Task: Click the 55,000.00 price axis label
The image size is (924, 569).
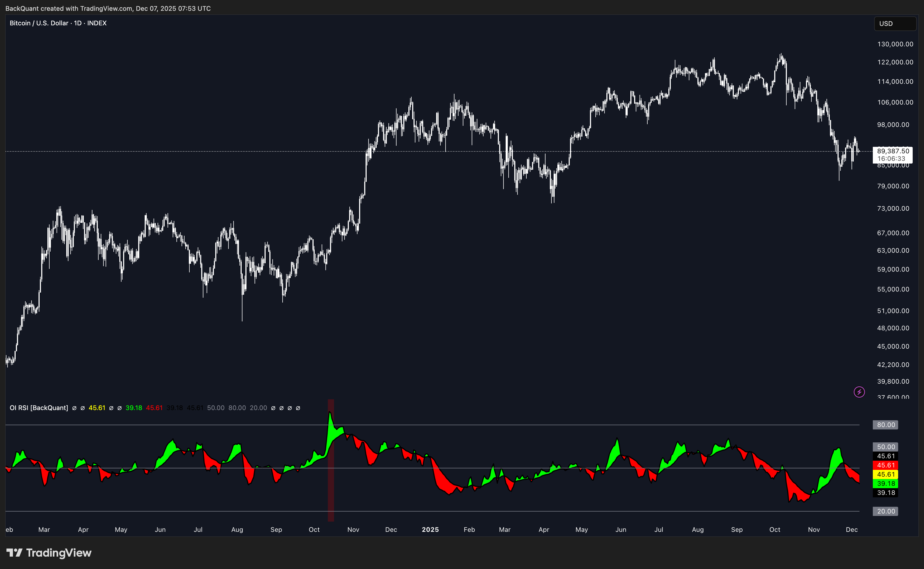Action: click(x=893, y=289)
